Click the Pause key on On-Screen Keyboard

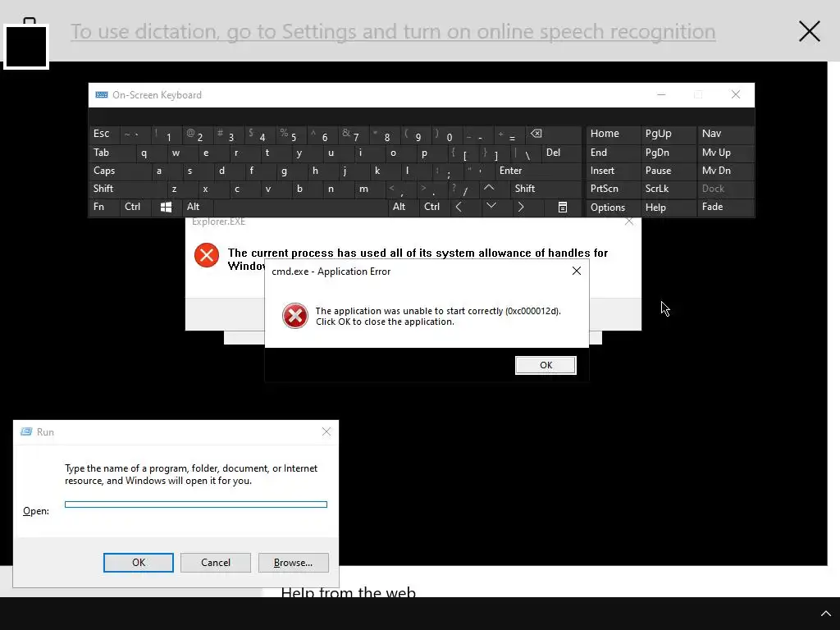[668, 171]
